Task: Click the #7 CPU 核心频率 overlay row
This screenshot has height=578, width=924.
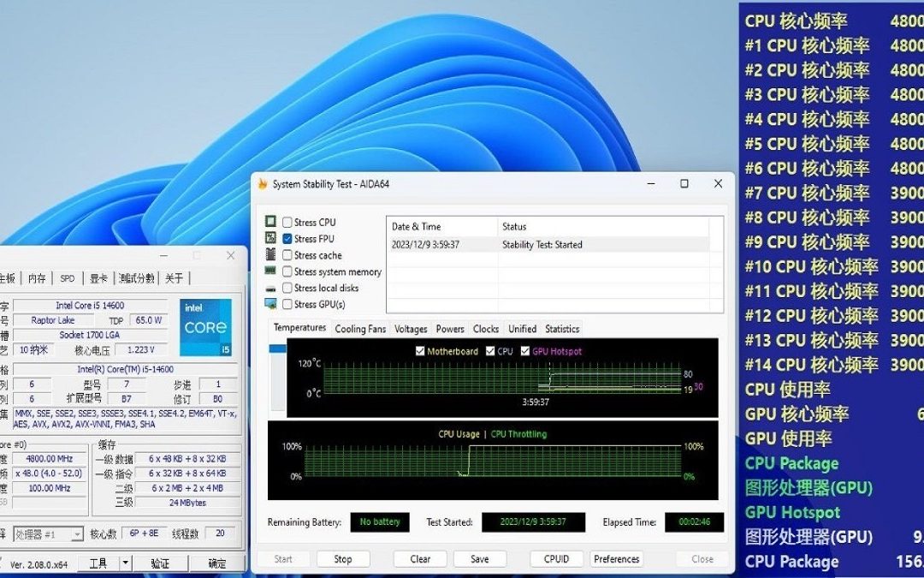Action: (834, 193)
